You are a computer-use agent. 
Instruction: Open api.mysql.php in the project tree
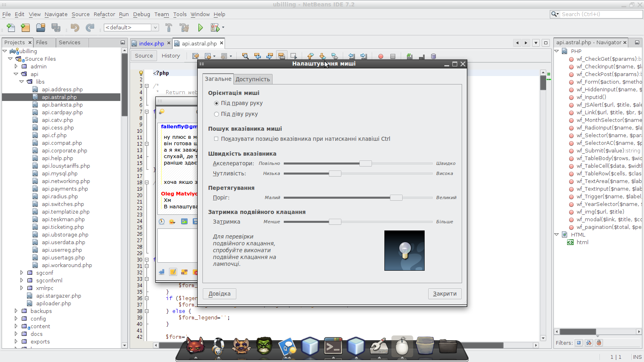click(60, 173)
